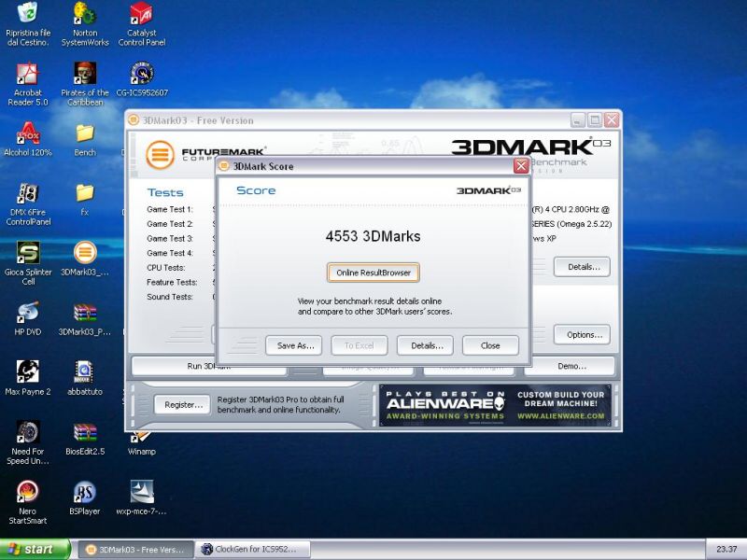This screenshot has width=747, height=560.
Task: Open the Options... button in 3DMark03
Action: click(x=582, y=335)
